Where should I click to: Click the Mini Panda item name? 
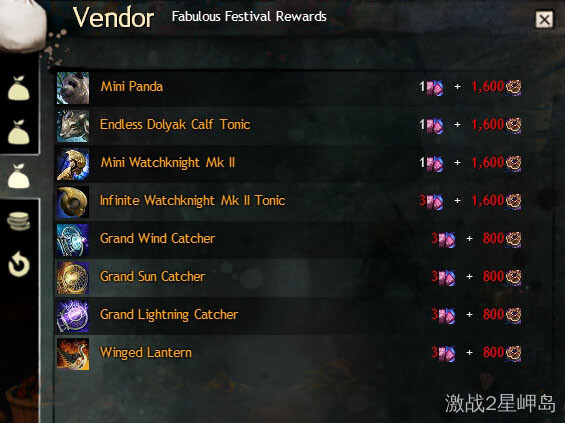click(x=132, y=86)
